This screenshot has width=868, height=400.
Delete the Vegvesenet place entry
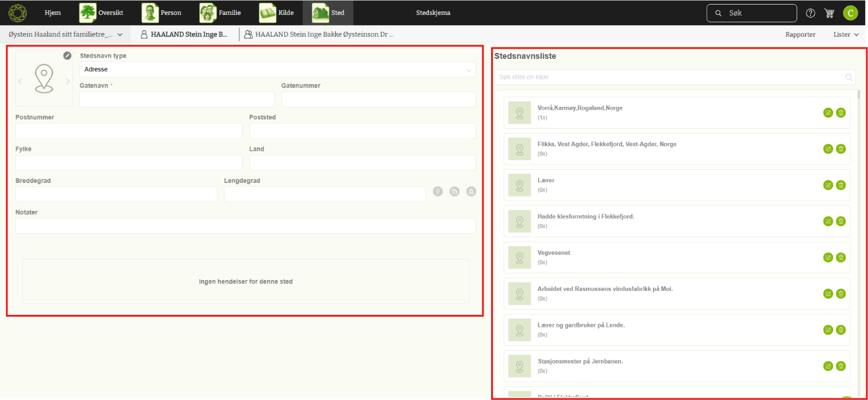[x=841, y=257]
